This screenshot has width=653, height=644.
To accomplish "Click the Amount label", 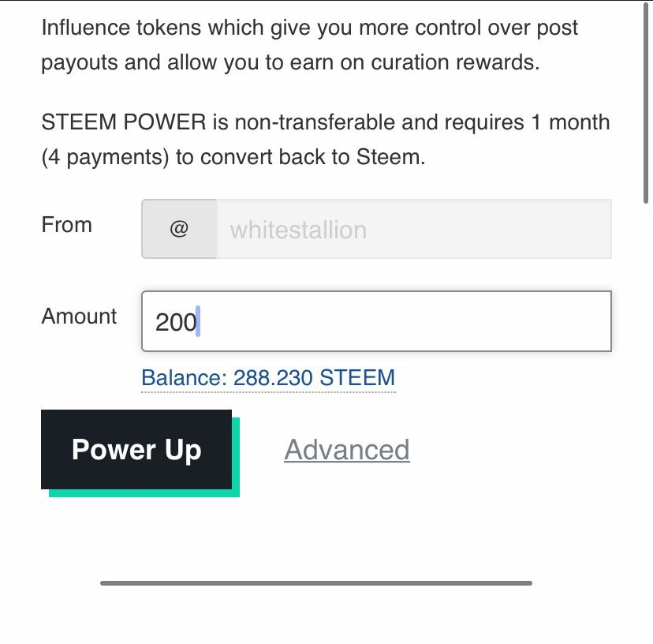I will 79,316.
